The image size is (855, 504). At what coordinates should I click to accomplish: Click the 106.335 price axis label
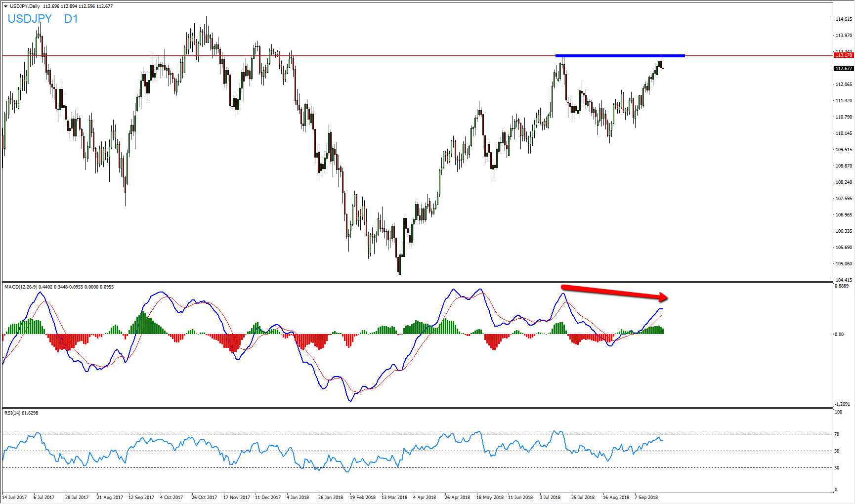point(844,231)
